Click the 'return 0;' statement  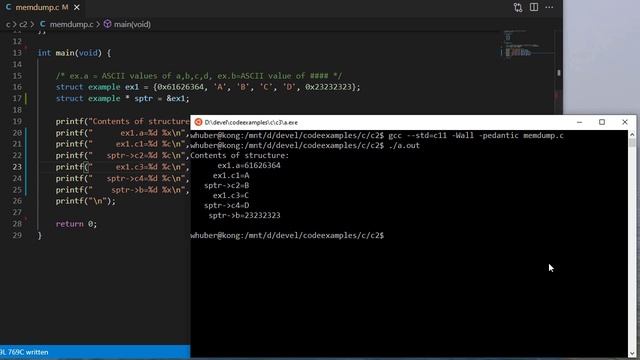pos(76,224)
